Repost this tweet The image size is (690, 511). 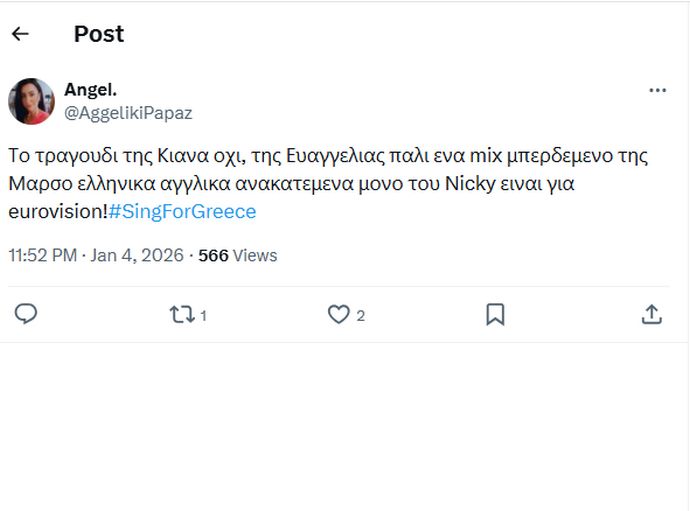pyautogui.click(x=181, y=315)
